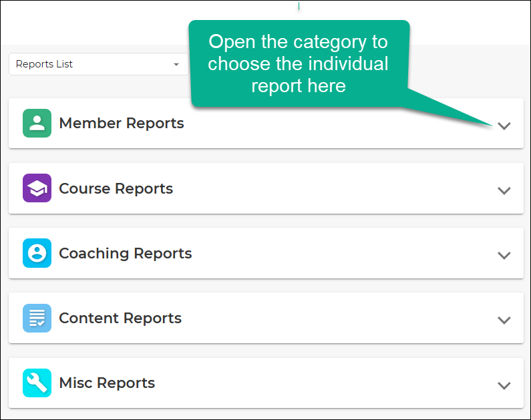Viewport: 531px width, 420px height.
Task: Click the purple Course Reports graduation cap icon
Action: [x=37, y=188]
